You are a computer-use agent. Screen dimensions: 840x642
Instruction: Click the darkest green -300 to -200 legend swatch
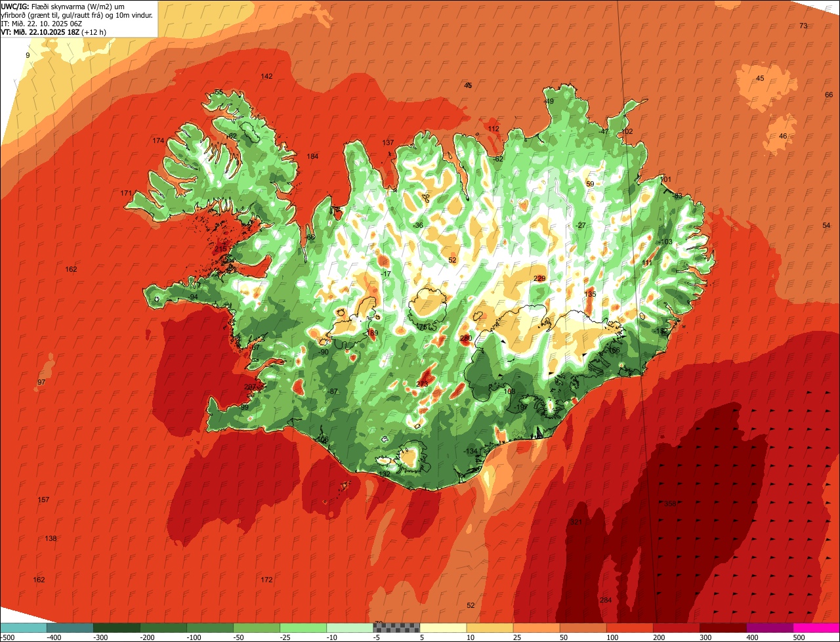point(117,628)
